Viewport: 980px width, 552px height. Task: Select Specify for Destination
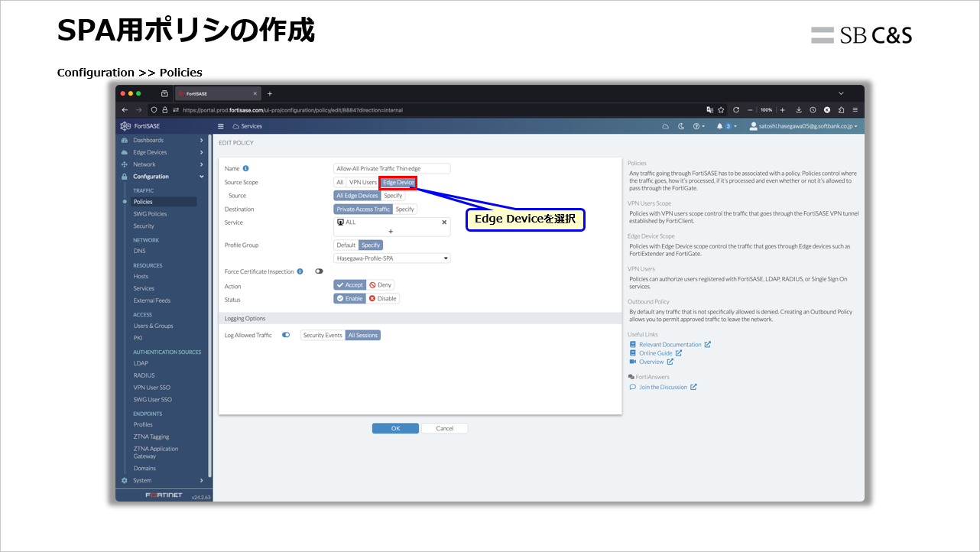[405, 209]
